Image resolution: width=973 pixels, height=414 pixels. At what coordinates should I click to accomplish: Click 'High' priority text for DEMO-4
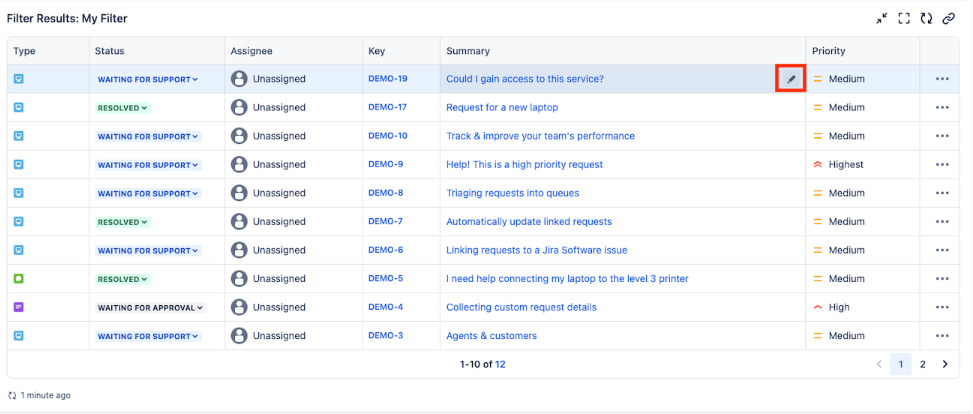pos(840,307)
